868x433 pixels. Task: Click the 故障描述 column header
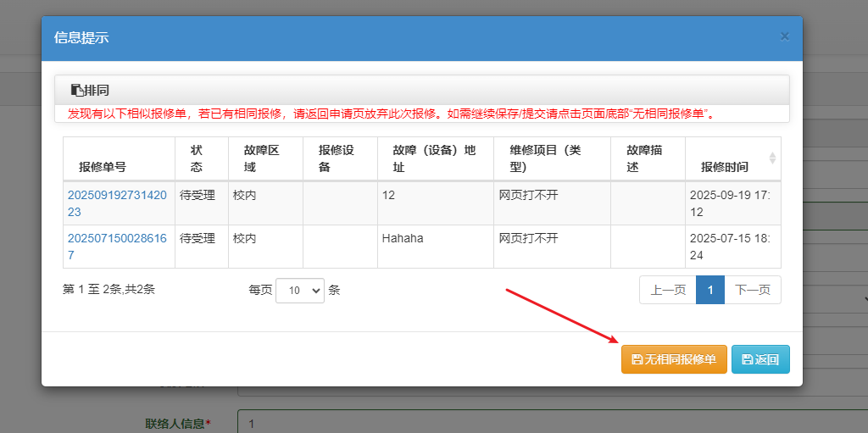[x=648, y=158]
